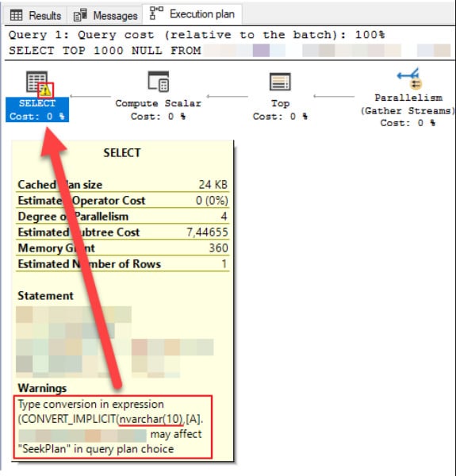Click the Compute Scalar label text
This screenshot has width=456, height=476.
(158, 103)
